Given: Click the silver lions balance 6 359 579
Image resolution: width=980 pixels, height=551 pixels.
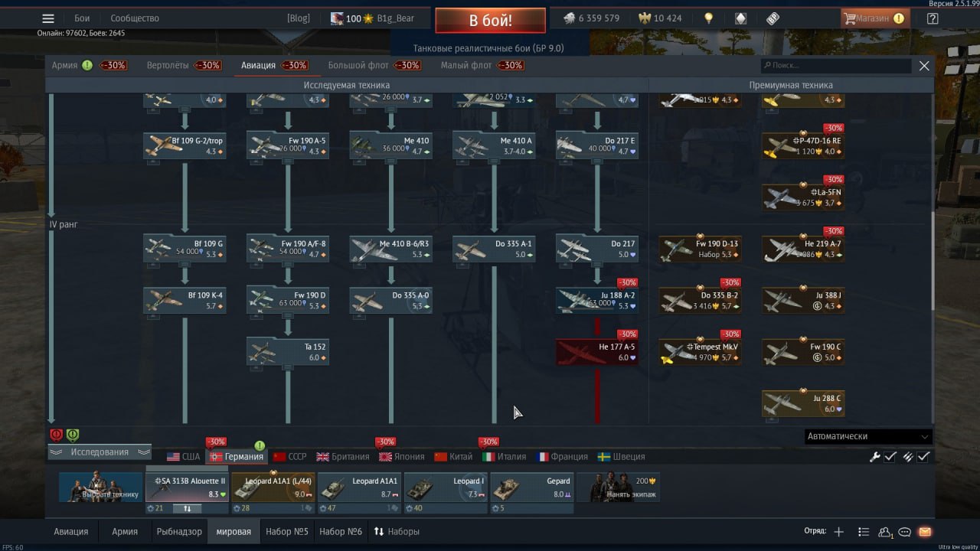Looking at the screenshot, I should (591, 18).
